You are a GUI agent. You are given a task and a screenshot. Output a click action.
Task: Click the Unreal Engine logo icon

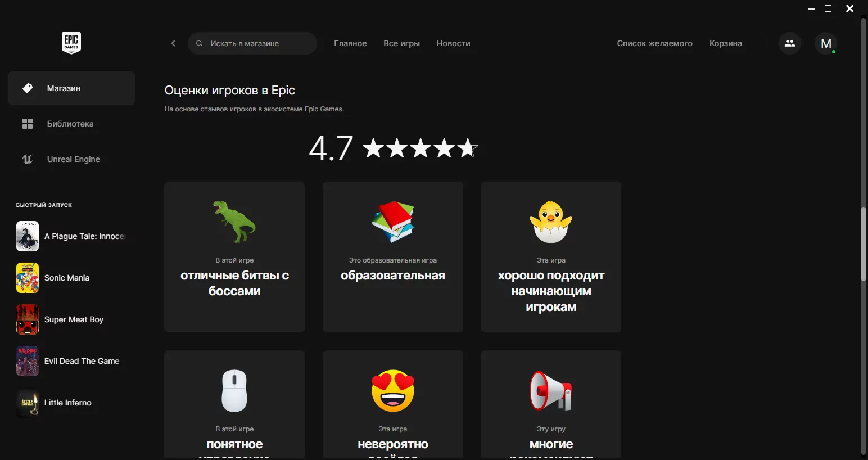[x=28, y=159]
